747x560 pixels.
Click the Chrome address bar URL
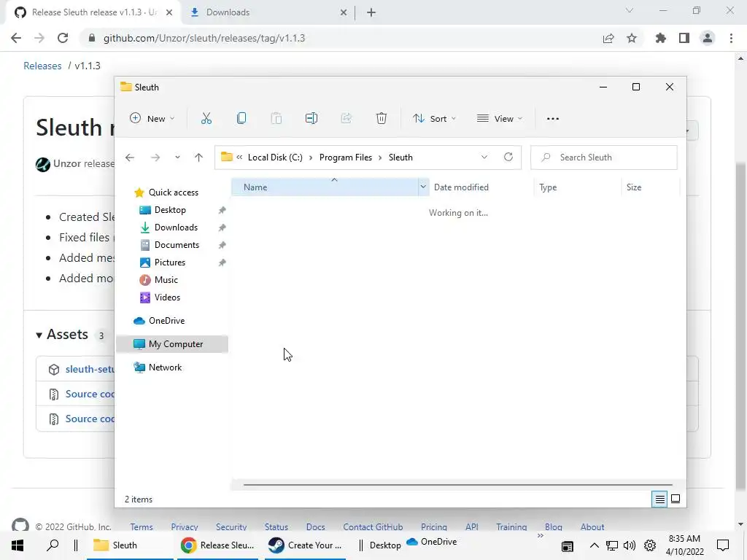click(204, 38)
